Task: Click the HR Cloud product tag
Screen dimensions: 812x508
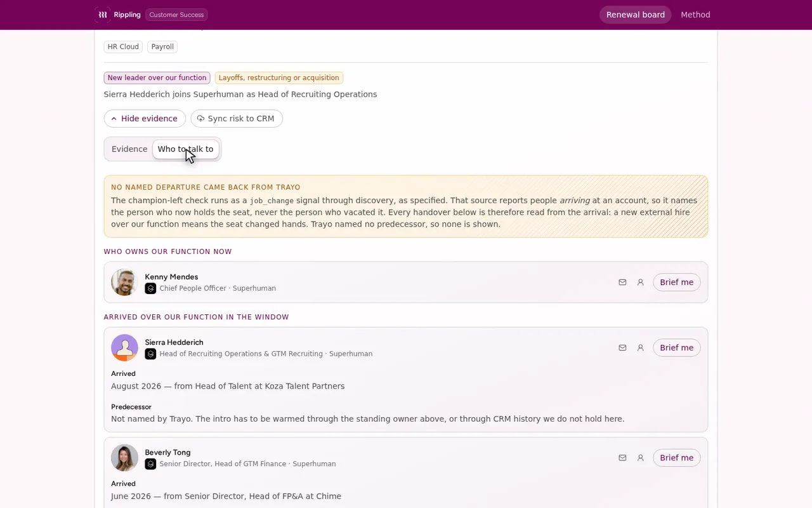Action: coord(123,47)
